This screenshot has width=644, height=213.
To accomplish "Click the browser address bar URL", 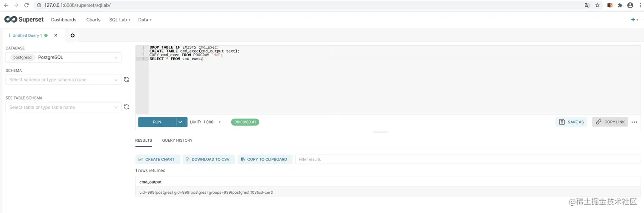I will (78, 5).
